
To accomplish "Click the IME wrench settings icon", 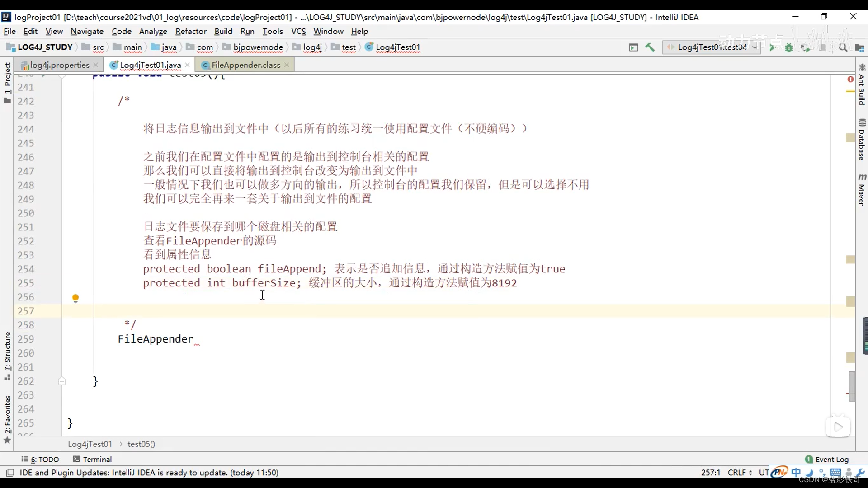I will [x=861, y=472].
